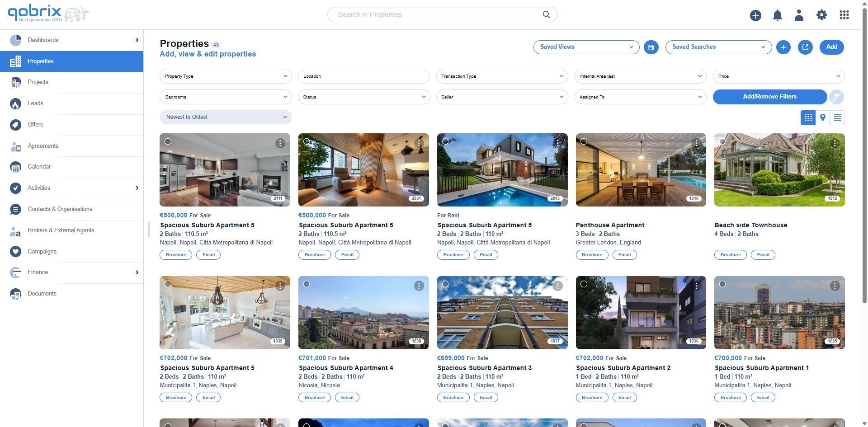Select the For Rent property card checkbox

coord(445,141)
